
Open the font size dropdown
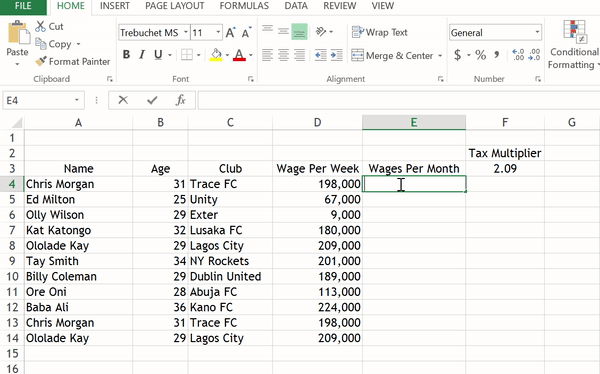coord(218,33)
